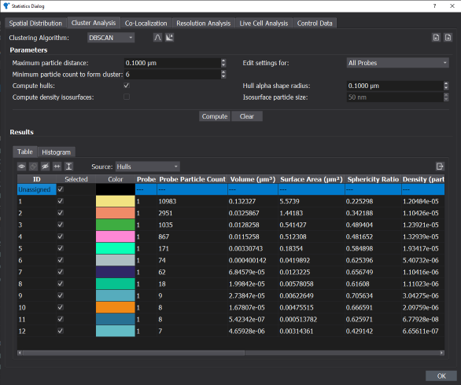Click the Minimum particle count spinner arrows

coord(223,74)
